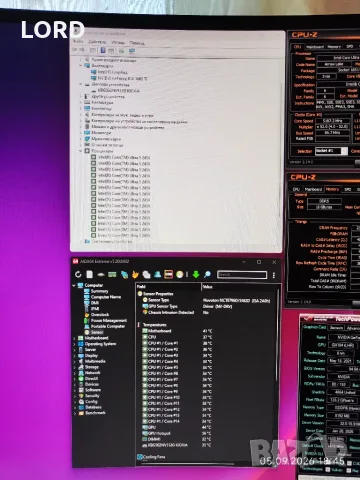This screenshot has height=480, width=360.
Task: Click the green RAM module icon in AIDA64 toolbar
Action: pyautogui.click(x=112, y=275)
